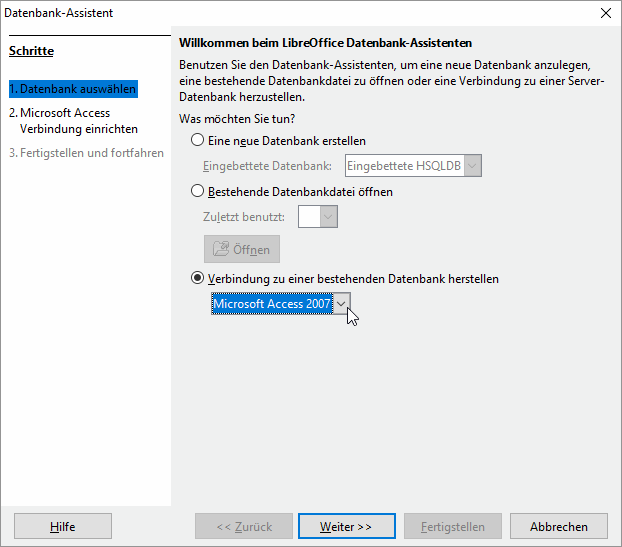This screenshot has width=622, height=547.
Task: Click the Abbrechen button
Action: tap(559, 526)
